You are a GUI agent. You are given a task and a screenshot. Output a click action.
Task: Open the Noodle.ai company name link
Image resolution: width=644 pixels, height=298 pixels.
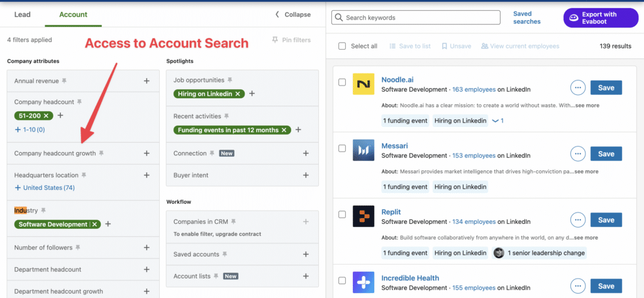(397, 80)
